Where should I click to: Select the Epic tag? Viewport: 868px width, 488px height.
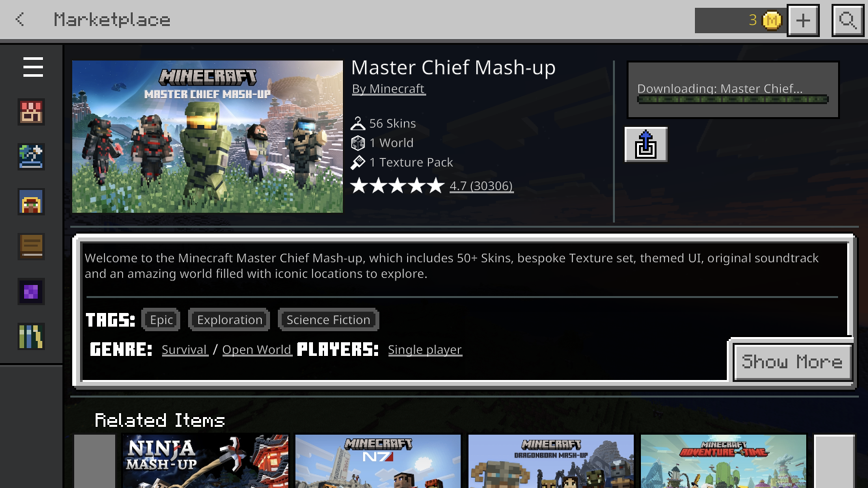tap(161, 319)
